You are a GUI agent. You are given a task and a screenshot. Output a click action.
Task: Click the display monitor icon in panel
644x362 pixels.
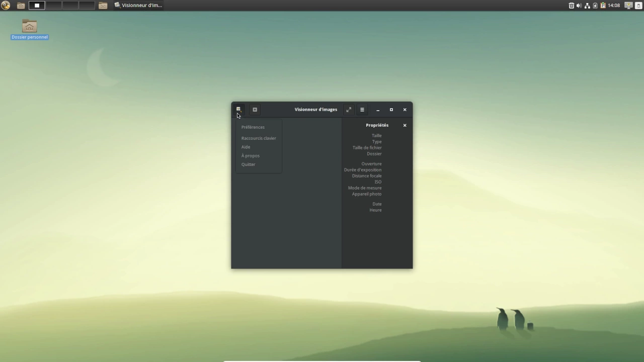[629, 6]
